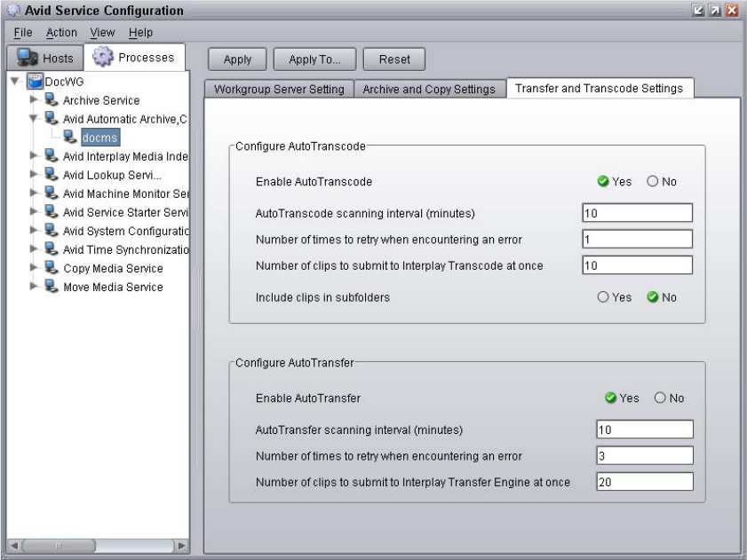The width and height of the screenshot is (747, 560).
Task: Click the Move Media Service icon
Action: click(52, 286)
